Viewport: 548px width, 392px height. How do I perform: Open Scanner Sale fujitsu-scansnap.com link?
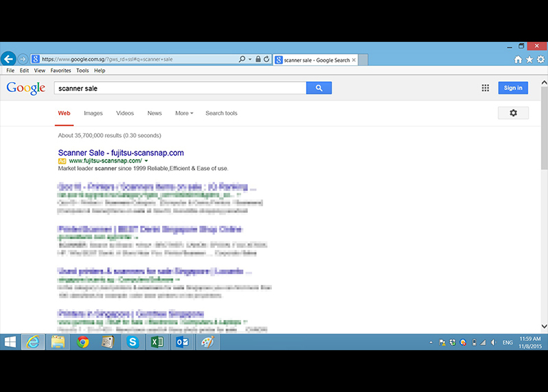pos(121,152)
